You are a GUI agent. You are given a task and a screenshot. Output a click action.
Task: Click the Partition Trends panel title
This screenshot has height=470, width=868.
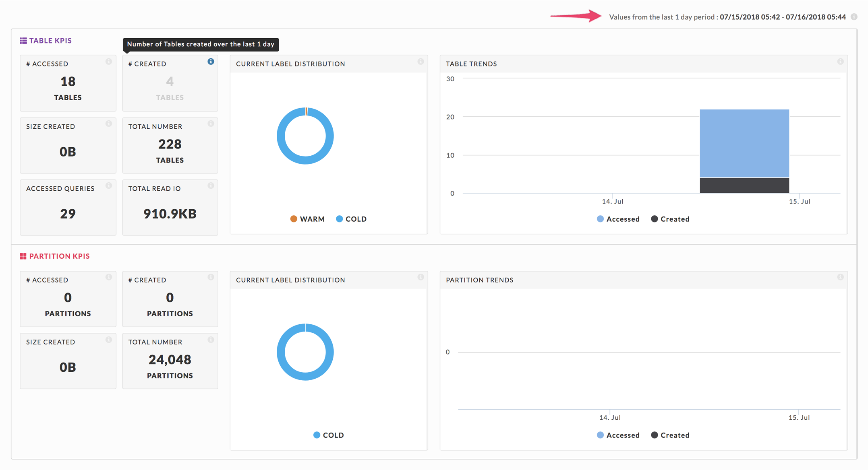click(480, 280)
